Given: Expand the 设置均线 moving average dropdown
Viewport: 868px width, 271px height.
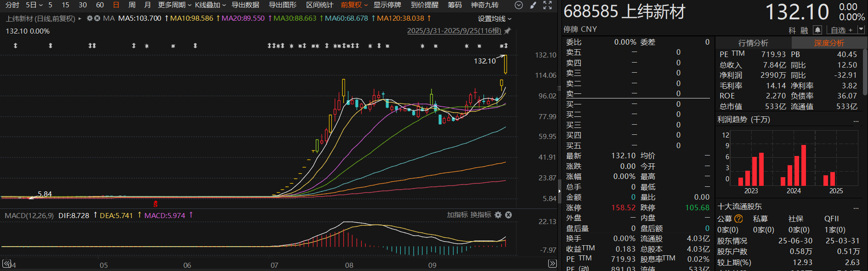Looking at the screenshot, I should click(494, 19).
